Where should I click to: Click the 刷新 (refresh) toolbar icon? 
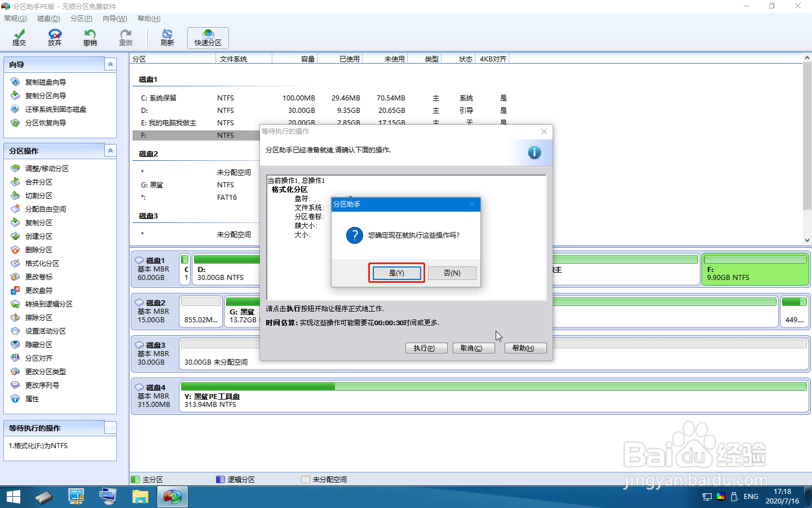167,38
